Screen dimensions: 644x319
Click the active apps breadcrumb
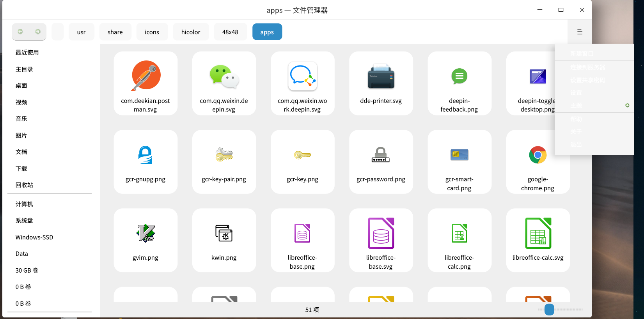[x=267, y=32]
